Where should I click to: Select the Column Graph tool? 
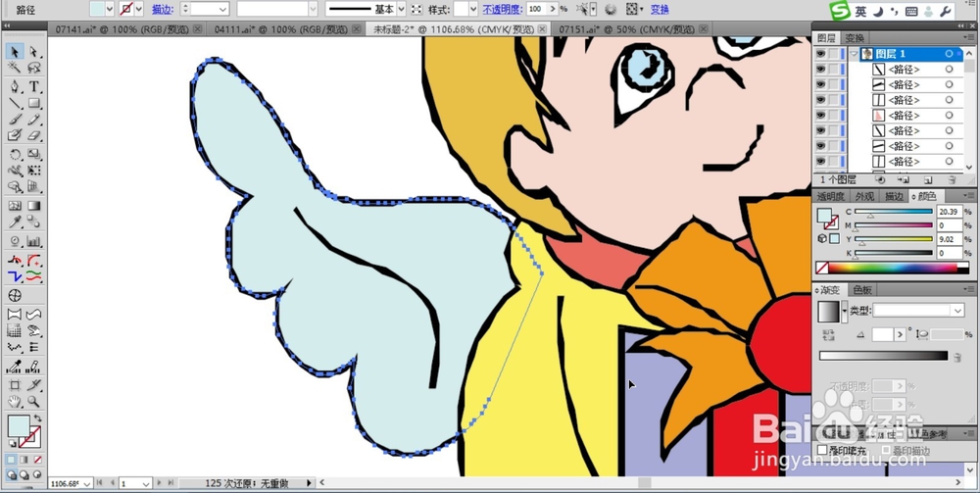tap(33, 241)
